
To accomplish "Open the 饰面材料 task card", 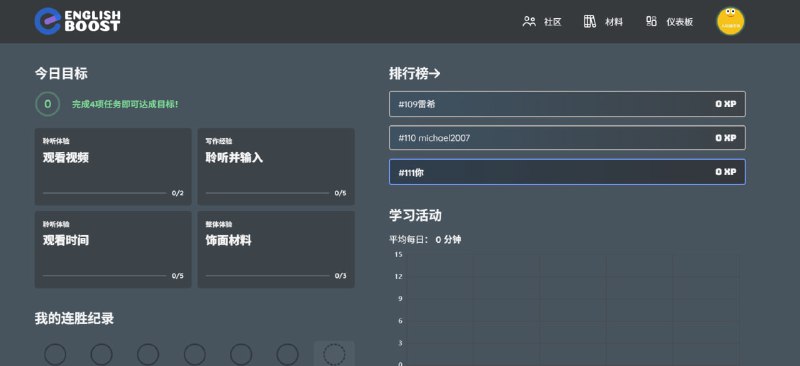I will pyautogui.click(x=276, y=250).
